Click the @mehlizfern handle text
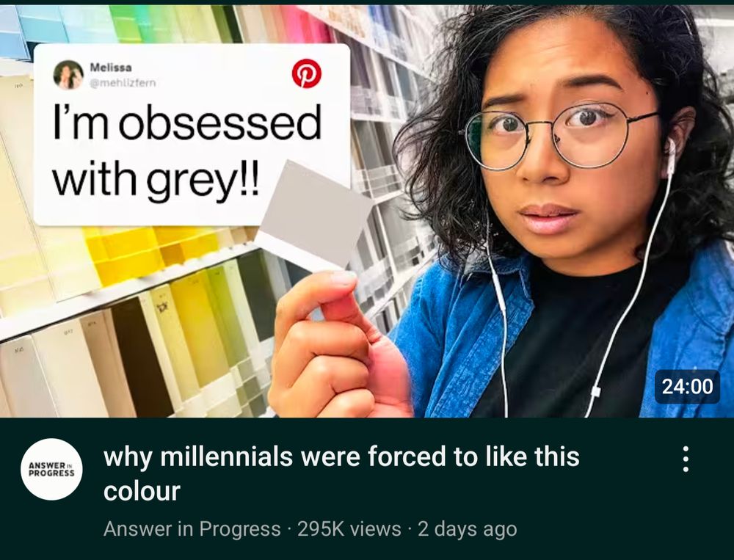This screenshot has height=560, width=734. coord(123,83)
